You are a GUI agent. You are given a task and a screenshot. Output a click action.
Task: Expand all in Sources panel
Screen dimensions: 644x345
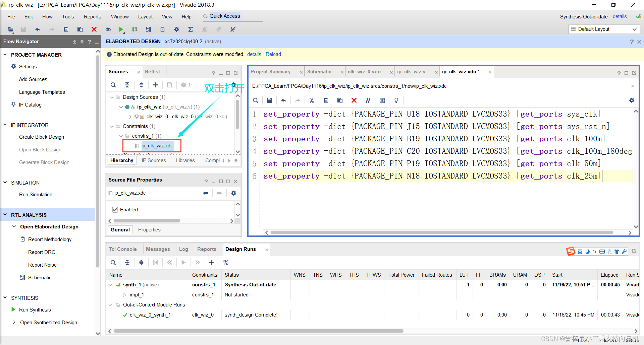(141, 85)
